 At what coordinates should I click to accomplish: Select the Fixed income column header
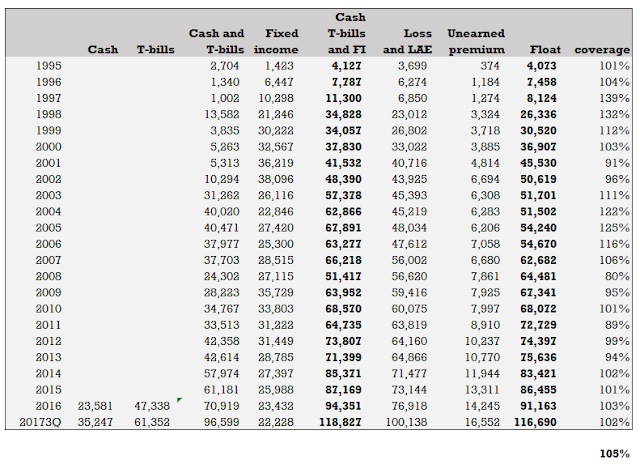(x=276, y=42)
